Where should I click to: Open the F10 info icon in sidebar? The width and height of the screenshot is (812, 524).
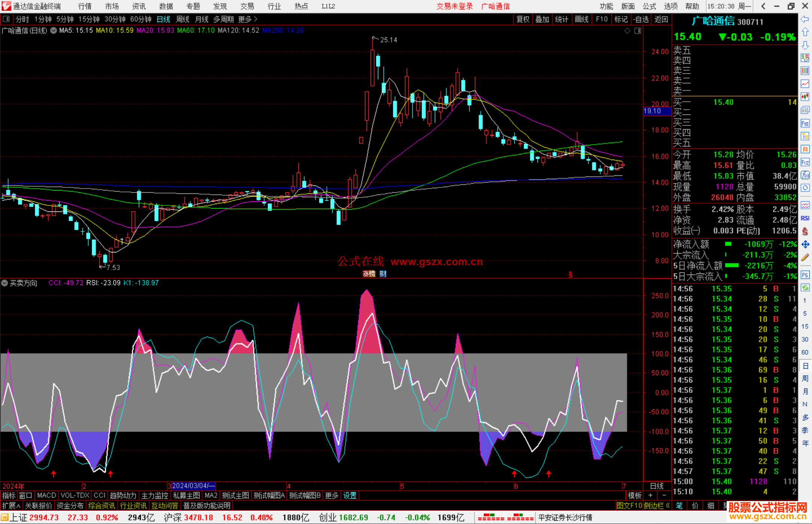(x=805, y=123)
